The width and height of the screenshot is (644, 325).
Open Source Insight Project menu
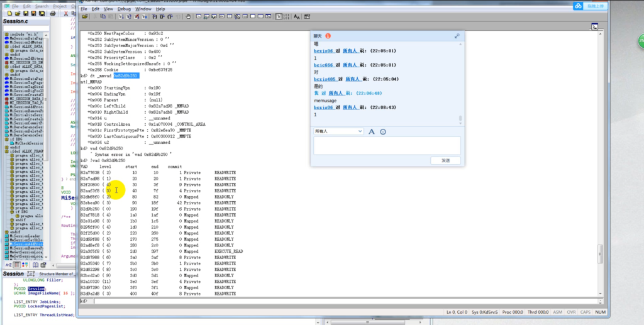point(60,6)
